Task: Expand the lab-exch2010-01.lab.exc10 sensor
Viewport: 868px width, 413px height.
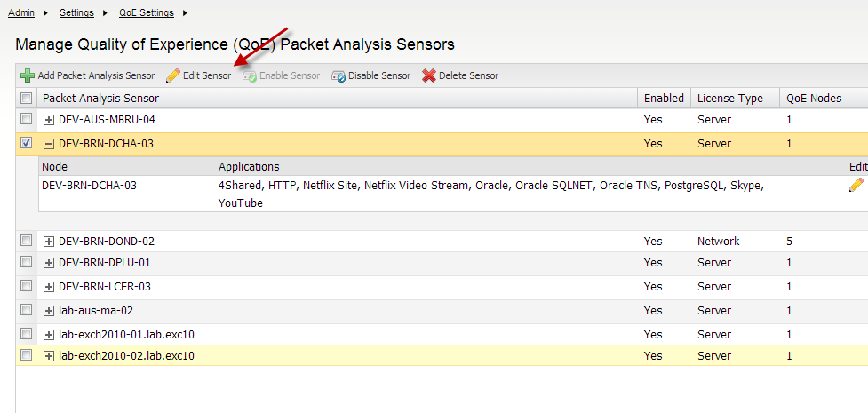Action: click(49, 335)
